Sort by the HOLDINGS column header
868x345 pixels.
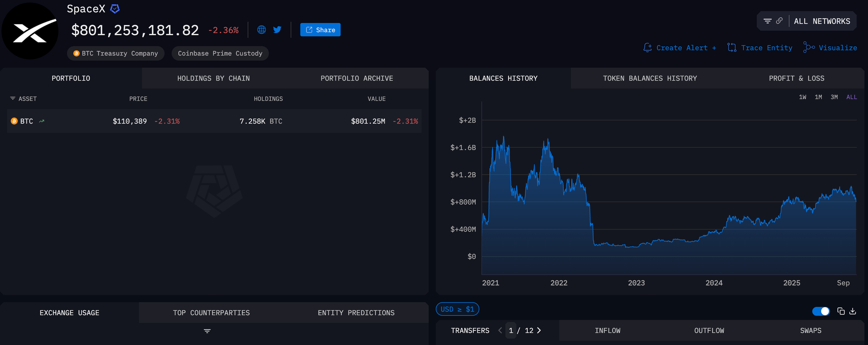(x=268, y=99)
